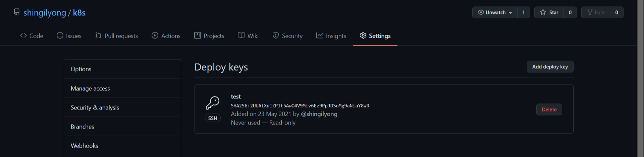Click the eye icon on Unwatch
Screen dimensions: 644x157
481,12
